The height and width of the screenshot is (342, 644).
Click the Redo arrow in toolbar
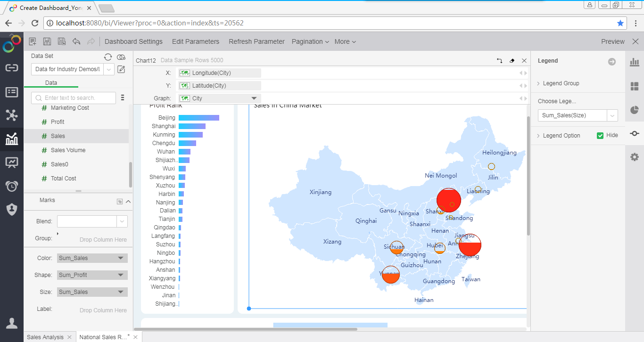tap(91, 41)
